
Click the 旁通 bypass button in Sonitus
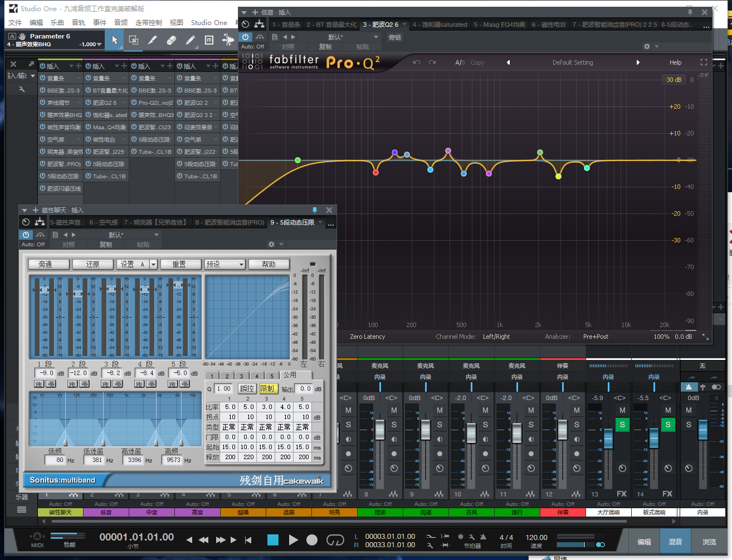pyautogui.click(x=46, y=264)
